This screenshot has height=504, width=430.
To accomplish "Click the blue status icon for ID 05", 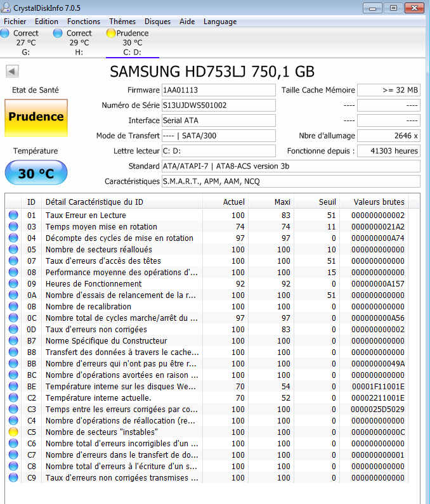I will click(13, 249).
